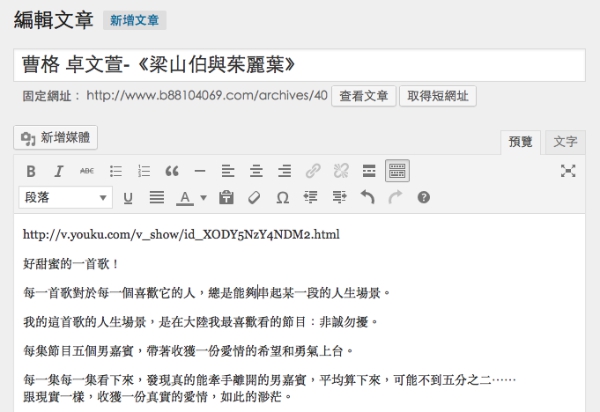This screenshot has width=600, height=412.
Task: Open keyboard shortcuts help
Action: [424, 198]
